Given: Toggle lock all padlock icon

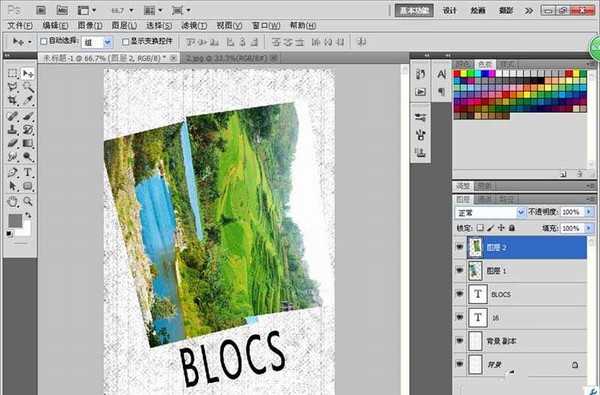Looking at the screenshot, I should point(512,228).
